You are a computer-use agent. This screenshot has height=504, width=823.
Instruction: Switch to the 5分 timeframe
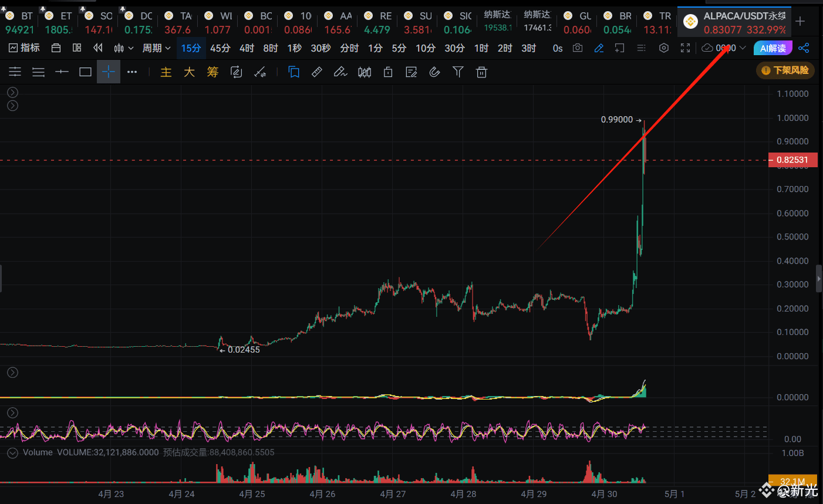tap(399, 48)
